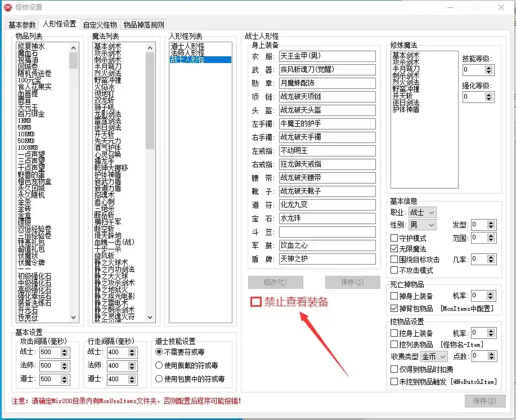The height and width of the screenshot is (420, 516).
Task: Check 掉身上装备 option
Action: 394,296
